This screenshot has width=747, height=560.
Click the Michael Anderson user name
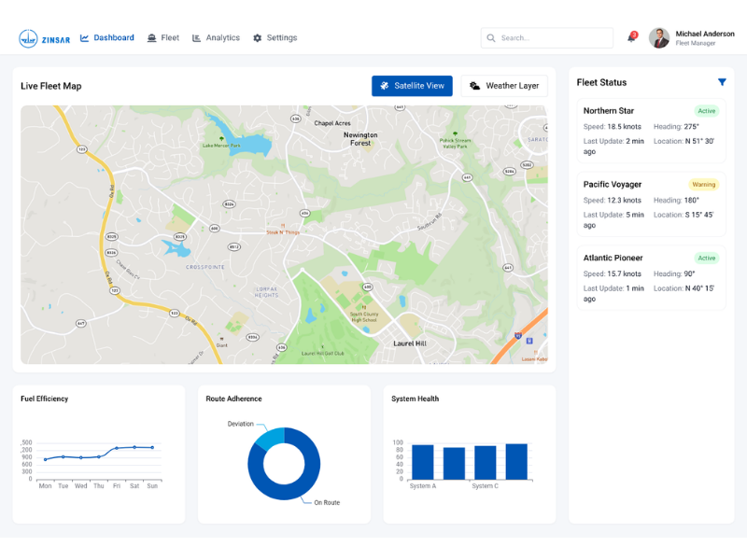click(x=705, y=34)
